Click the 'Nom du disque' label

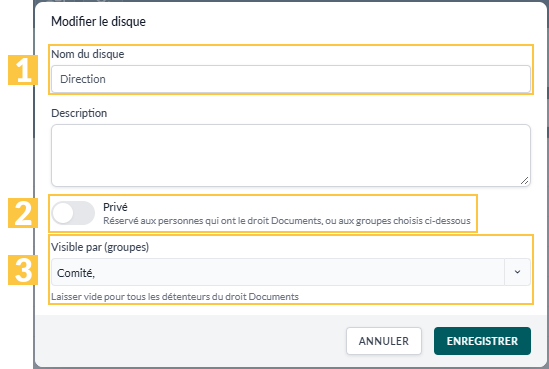click(88, 54)
